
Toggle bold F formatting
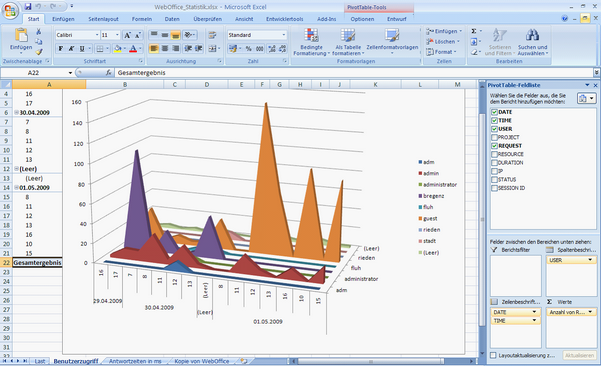pos(61,49)
